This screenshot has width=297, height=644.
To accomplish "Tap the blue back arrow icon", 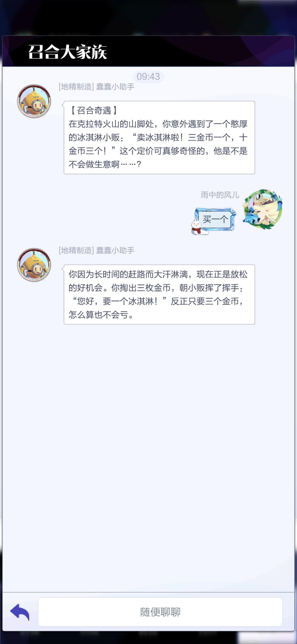I will pos(20,612).
